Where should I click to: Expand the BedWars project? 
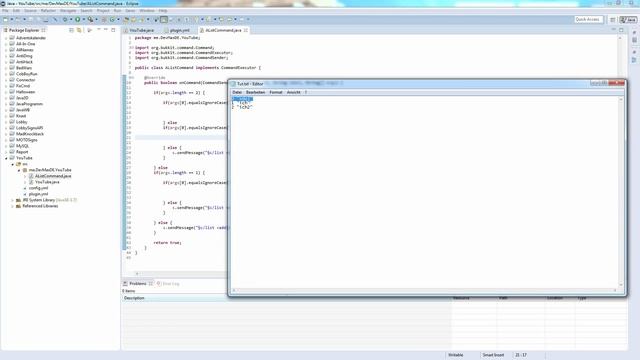point(6,68)
